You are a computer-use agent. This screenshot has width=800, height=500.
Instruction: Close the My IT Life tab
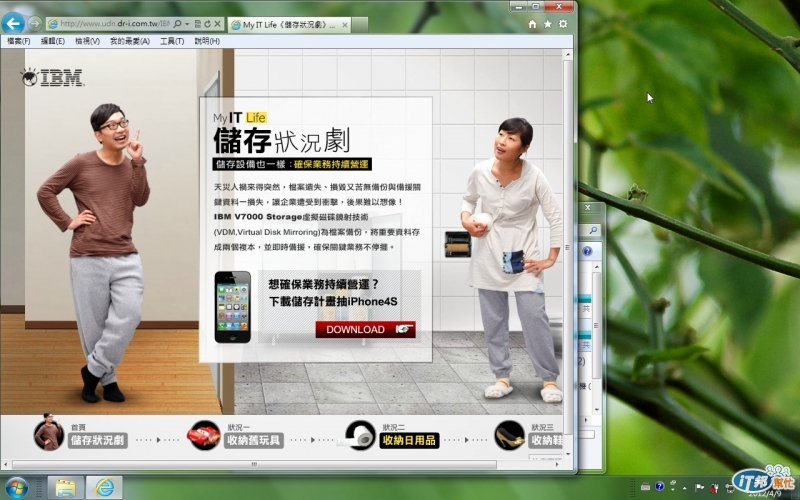tap(345, 24)
